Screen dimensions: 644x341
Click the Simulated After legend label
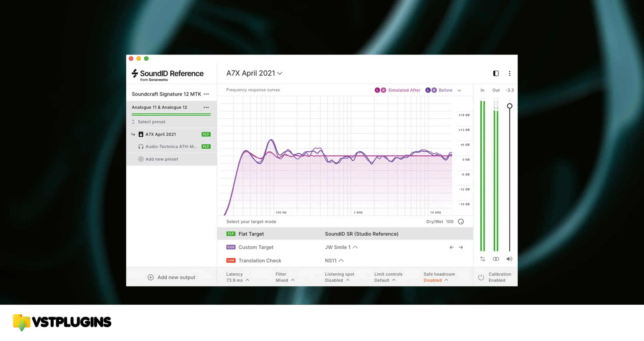coord(404,90)
